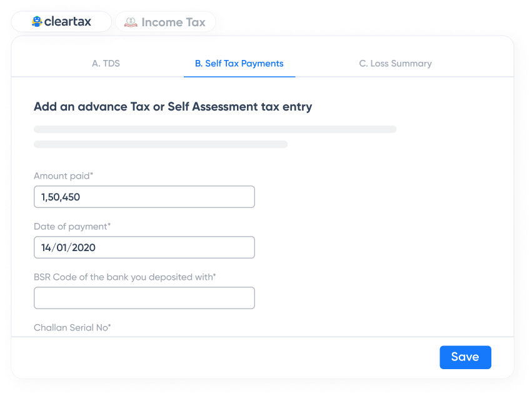Click the Amount paid field label
The image size is (532, 396).
pos(63,176)
